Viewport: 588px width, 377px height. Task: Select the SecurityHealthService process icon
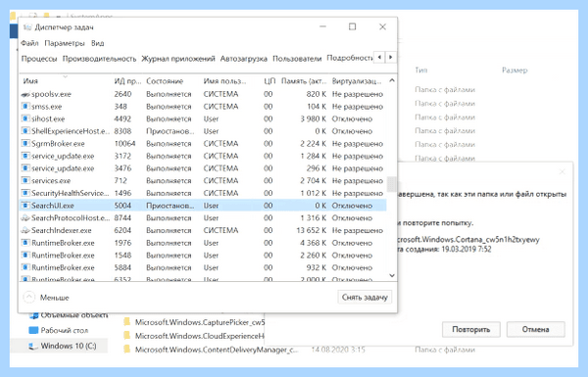[25, 193]
